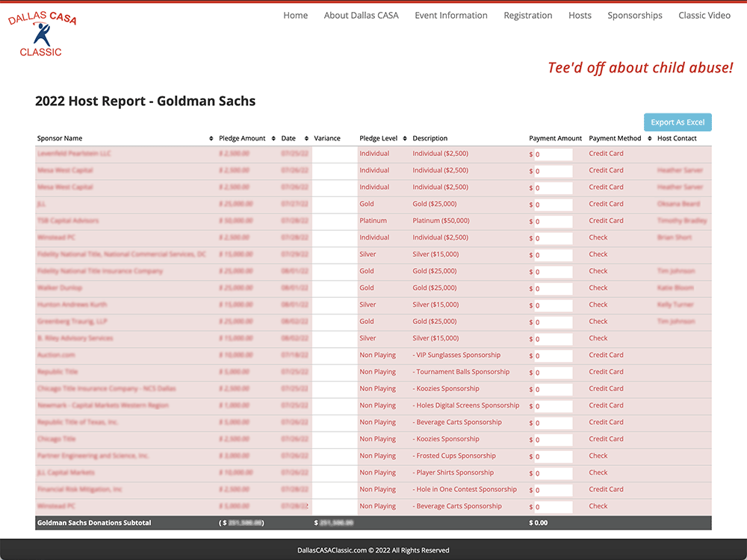Click '- Holes Digital Screens Sponsorship' description
The height and width of the screenshot is (560, 747).
[x=466, y=405]
